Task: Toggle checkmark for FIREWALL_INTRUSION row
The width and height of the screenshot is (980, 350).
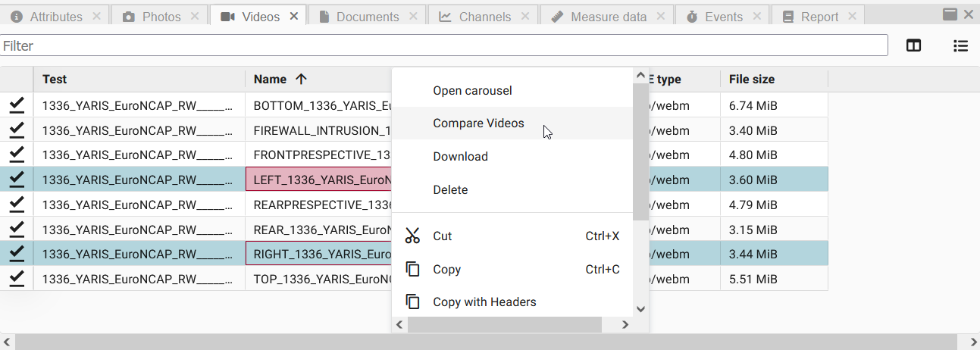Action: pos(17,130)
